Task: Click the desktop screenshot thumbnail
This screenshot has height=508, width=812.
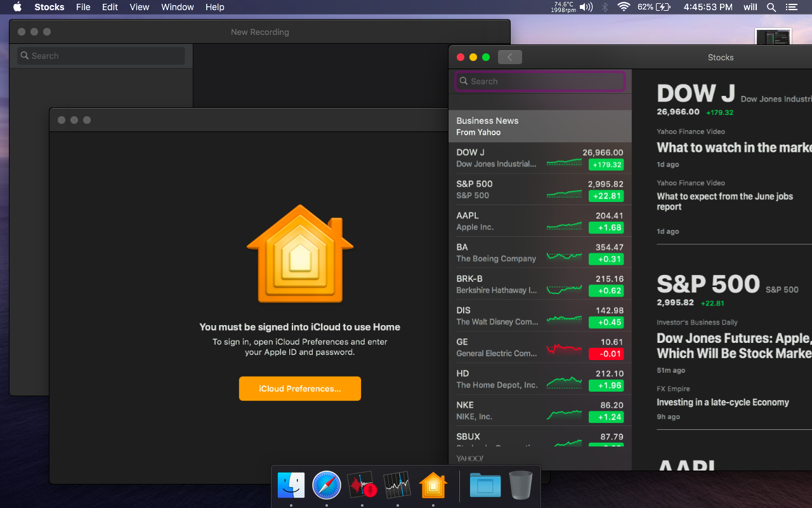Action: click(773, 37)
